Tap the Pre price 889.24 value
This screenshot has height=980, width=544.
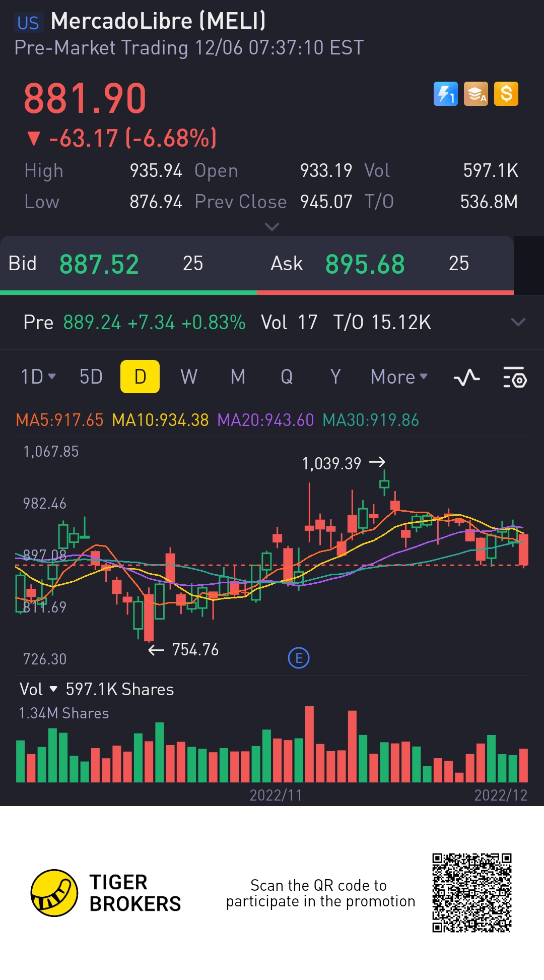92,322
